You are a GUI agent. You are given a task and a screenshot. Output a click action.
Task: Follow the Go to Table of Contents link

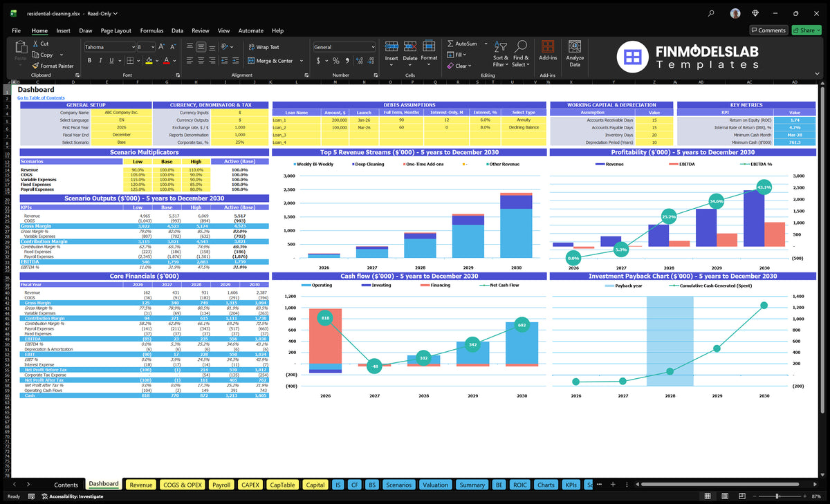[x=41, y=97]
